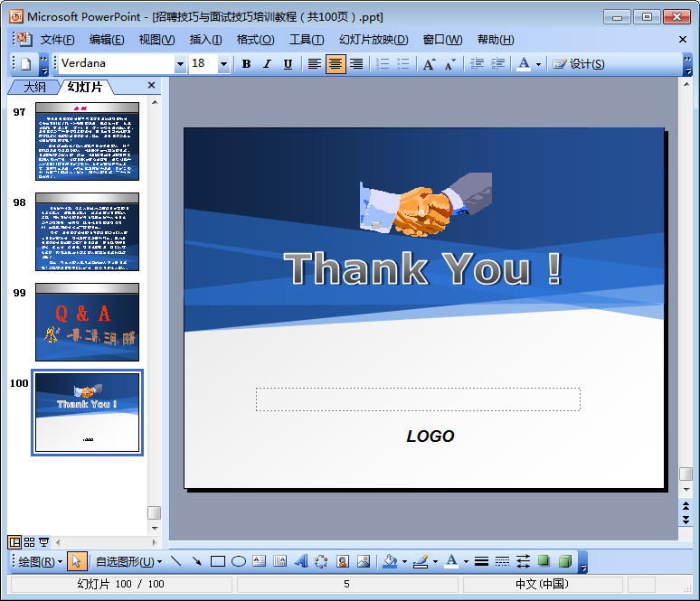Close the document window with menu bar X
The image size is (700, 601).
(x=683, y=39)
